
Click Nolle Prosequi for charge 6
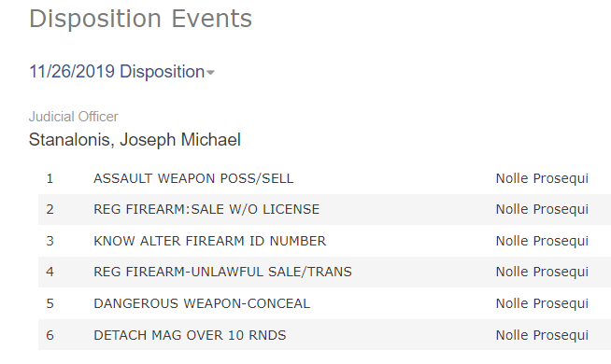[x=542, y=335]
